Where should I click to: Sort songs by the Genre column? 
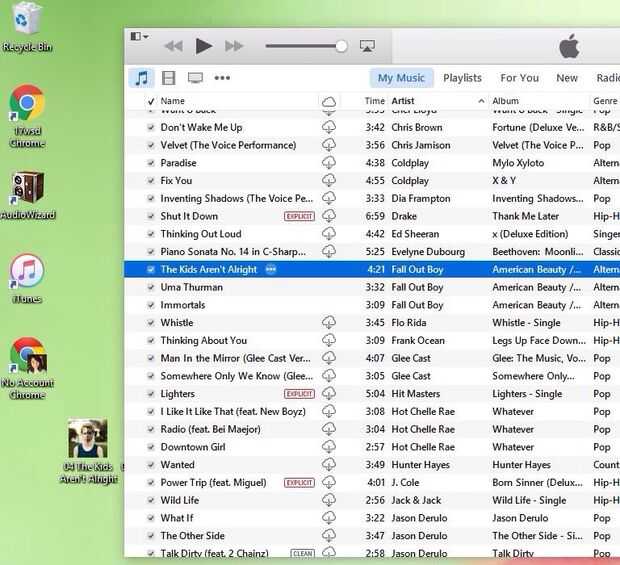[x=605, y=101]
